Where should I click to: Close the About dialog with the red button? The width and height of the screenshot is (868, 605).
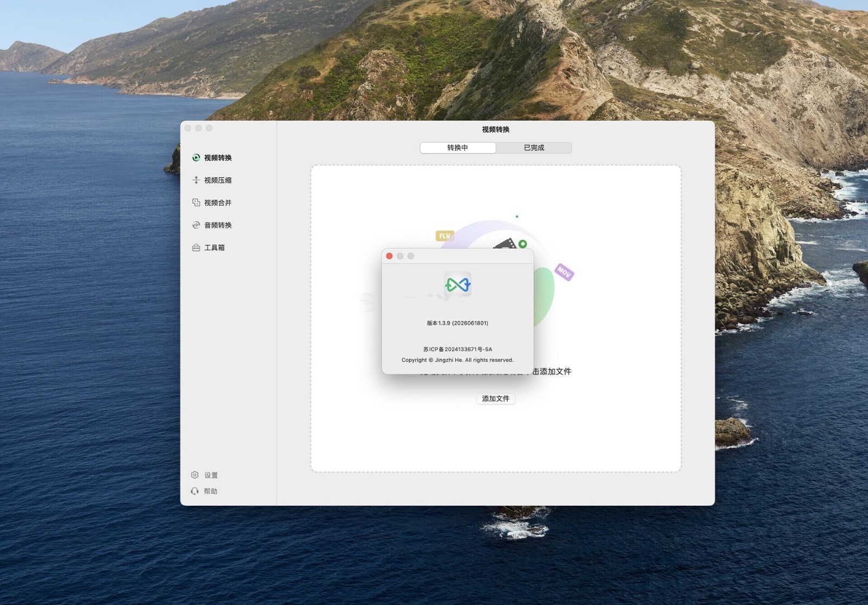[389, 256]
